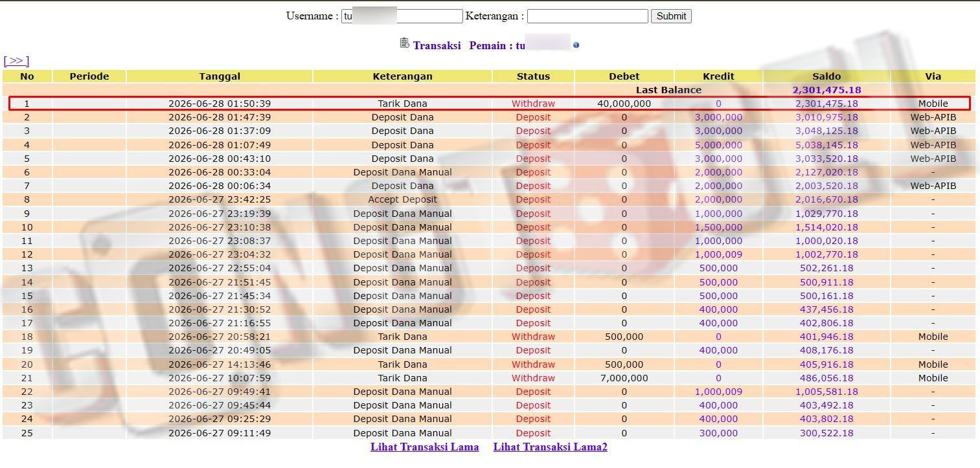Viewport: 980px width, 468px height.
Task: Click the Submit button
Action: click(x=671, y=16)
